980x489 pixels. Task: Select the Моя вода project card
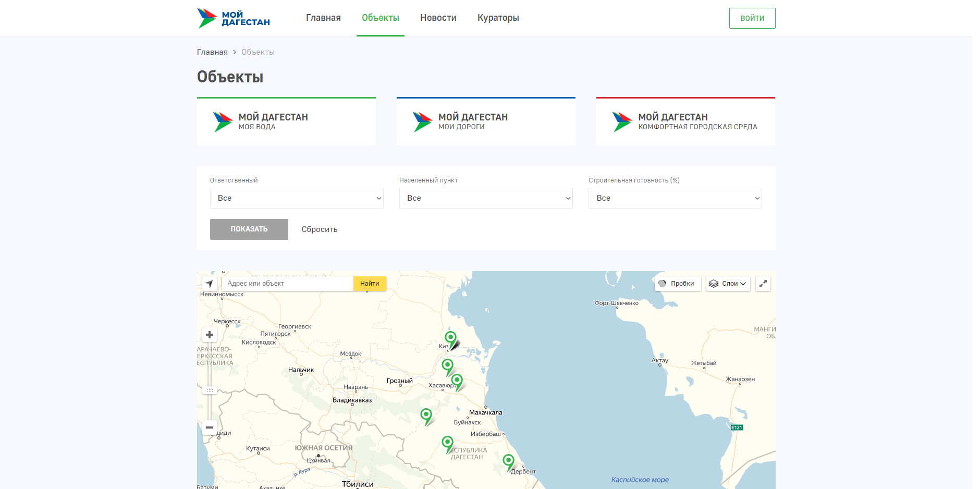pyautogui.click(x=286, y=121)
